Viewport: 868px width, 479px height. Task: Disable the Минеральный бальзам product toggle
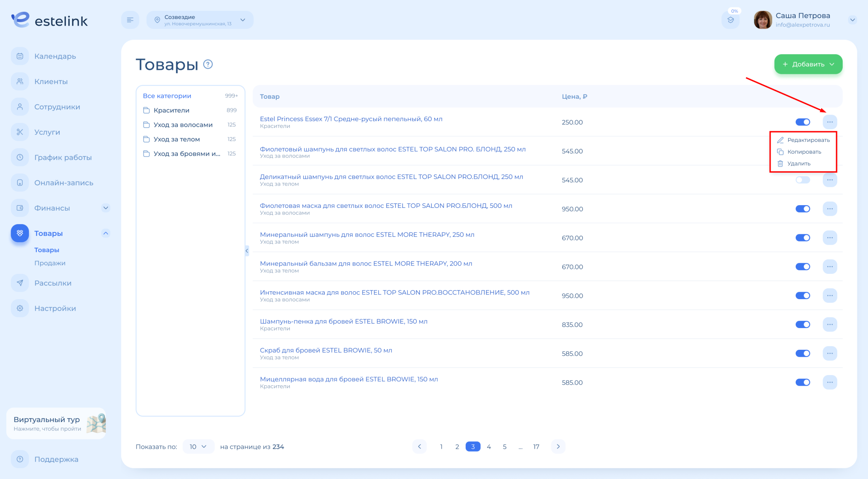pyautogui.click(x=803, y=267)
